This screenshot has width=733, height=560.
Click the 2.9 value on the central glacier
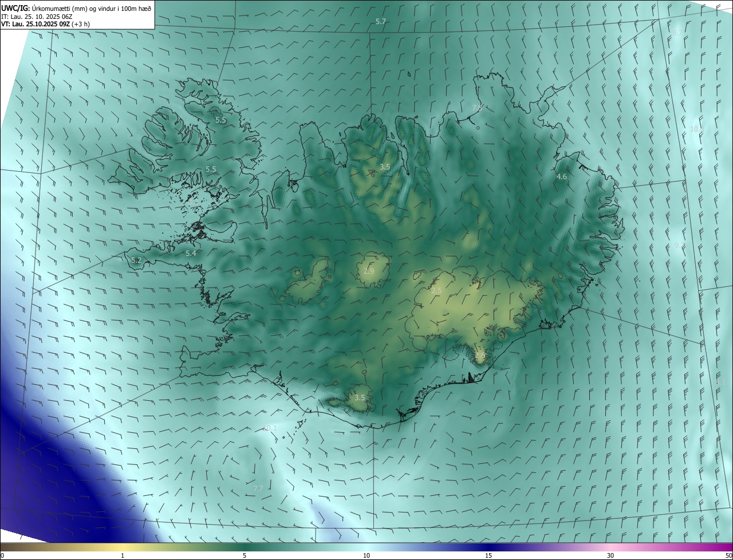(x=369, y=271)
